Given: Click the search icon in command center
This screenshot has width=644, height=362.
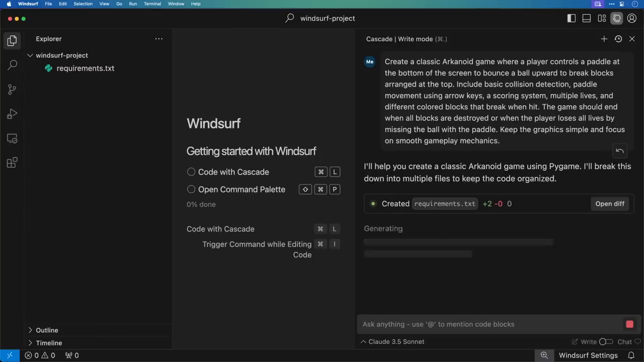Looking at the screenshot, I should [289, 18].
